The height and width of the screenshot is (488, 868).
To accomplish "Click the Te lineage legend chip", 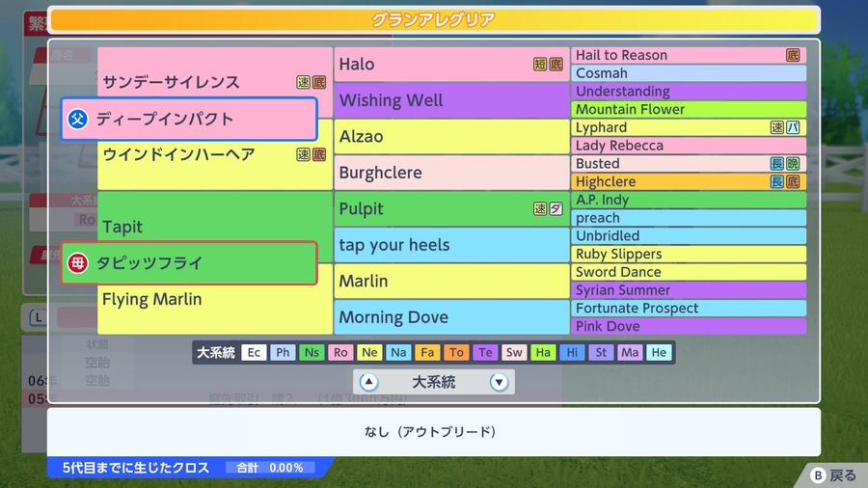I will (x=485, y=352).
